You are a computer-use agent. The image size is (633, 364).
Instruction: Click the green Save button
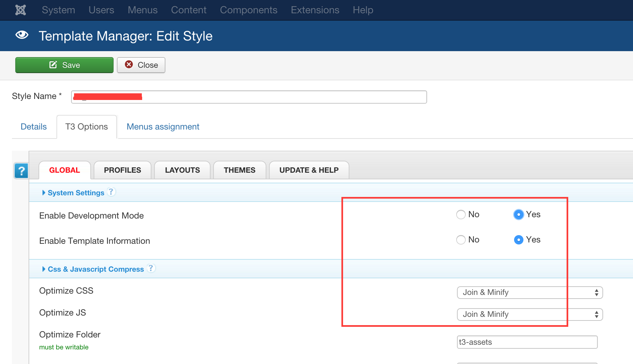click(x=64, y=65)
